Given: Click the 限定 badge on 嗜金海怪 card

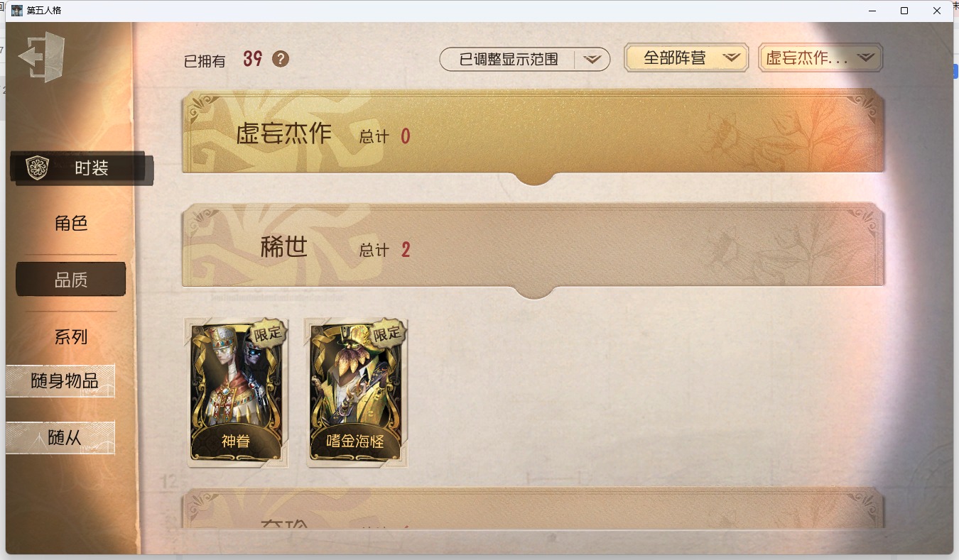Looking at the screenshot, I should 388,333.
